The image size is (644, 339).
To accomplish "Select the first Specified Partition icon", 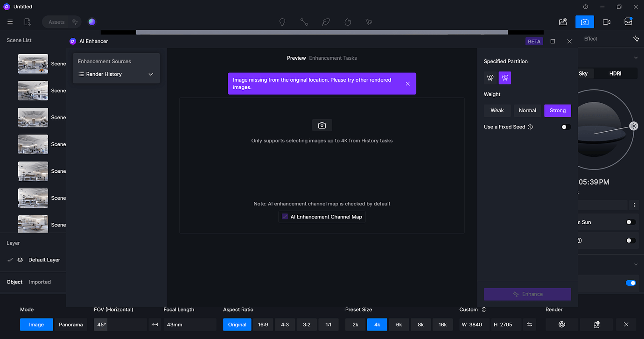I will coord(490,78).
